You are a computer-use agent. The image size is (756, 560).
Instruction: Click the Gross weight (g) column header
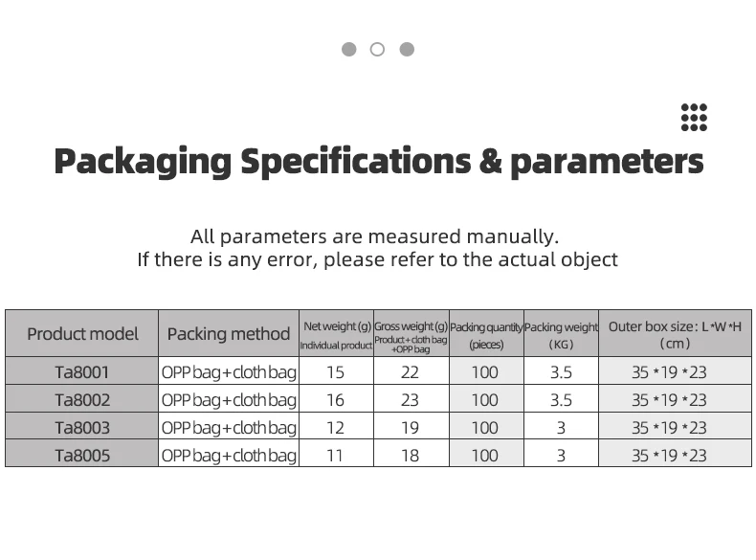click(x=411, y=334)
